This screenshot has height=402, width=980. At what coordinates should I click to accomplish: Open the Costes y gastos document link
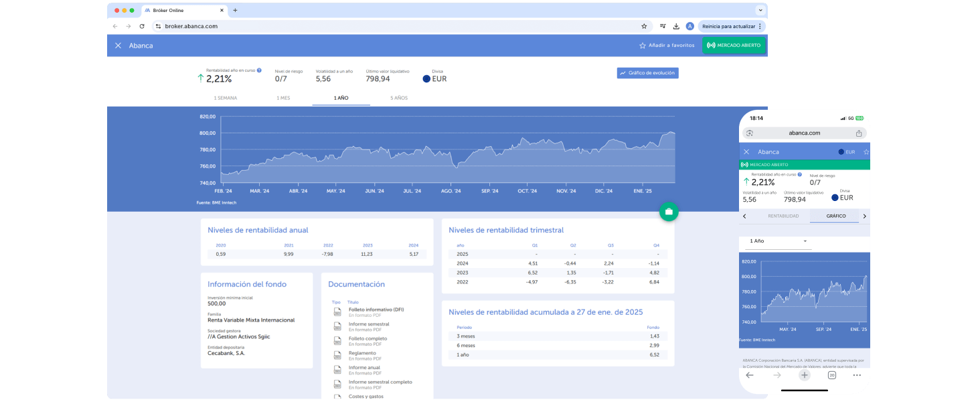coord(365,396)
